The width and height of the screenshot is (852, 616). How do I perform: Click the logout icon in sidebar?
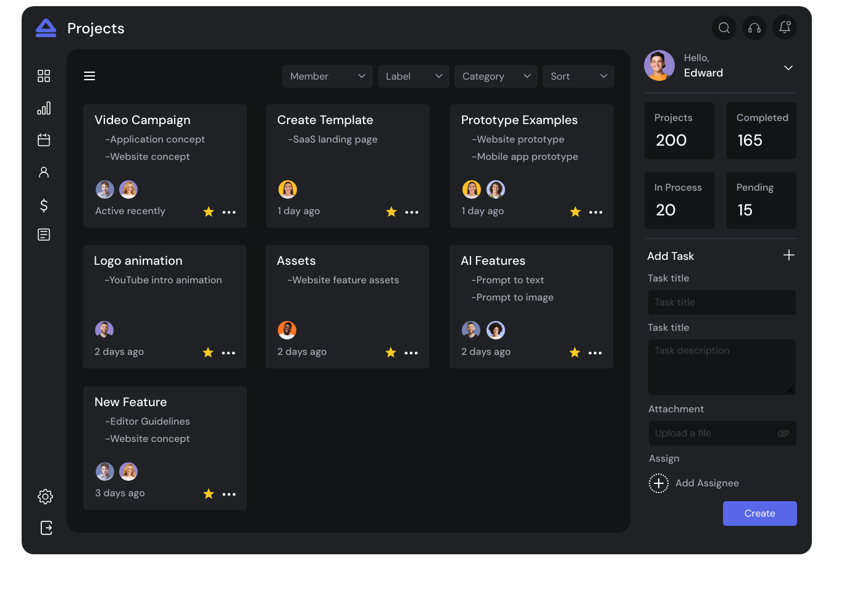(x=46, y=528)
